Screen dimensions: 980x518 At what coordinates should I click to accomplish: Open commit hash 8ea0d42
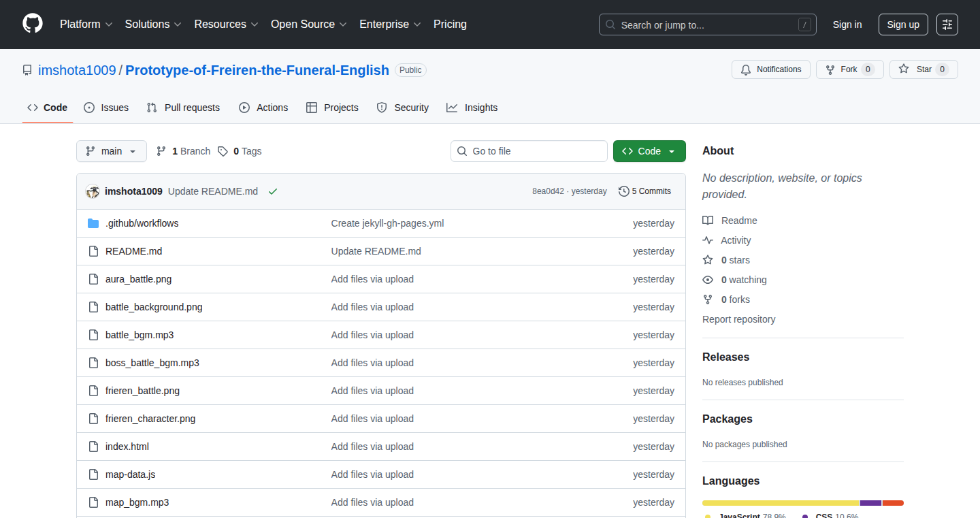coord(548,191)
